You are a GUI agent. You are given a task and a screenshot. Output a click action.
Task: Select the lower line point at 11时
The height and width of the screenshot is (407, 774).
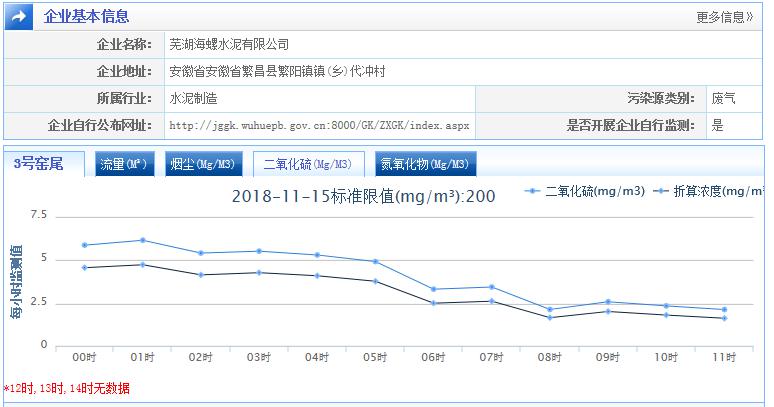point(724,318)
